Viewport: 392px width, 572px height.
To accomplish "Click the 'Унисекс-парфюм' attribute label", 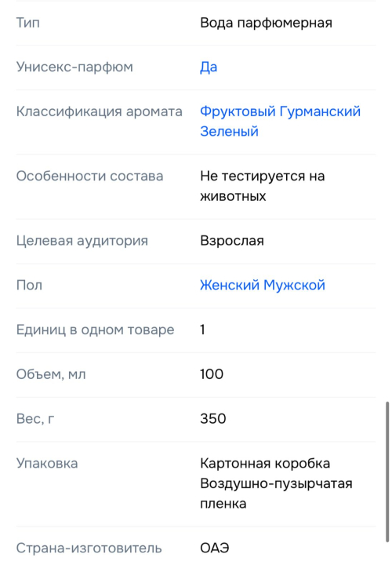I will pos(74,67).
